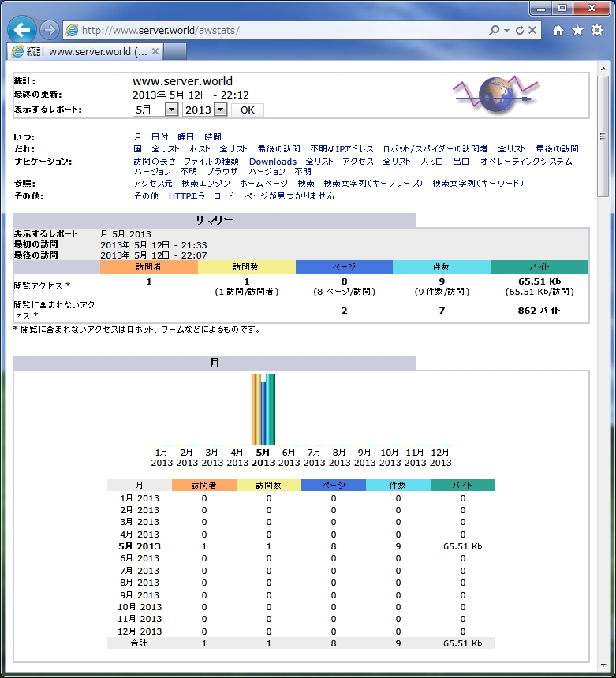Open ロボット/スパイダーの訪問者 link
616x678 pixels.
coord(435,149)
